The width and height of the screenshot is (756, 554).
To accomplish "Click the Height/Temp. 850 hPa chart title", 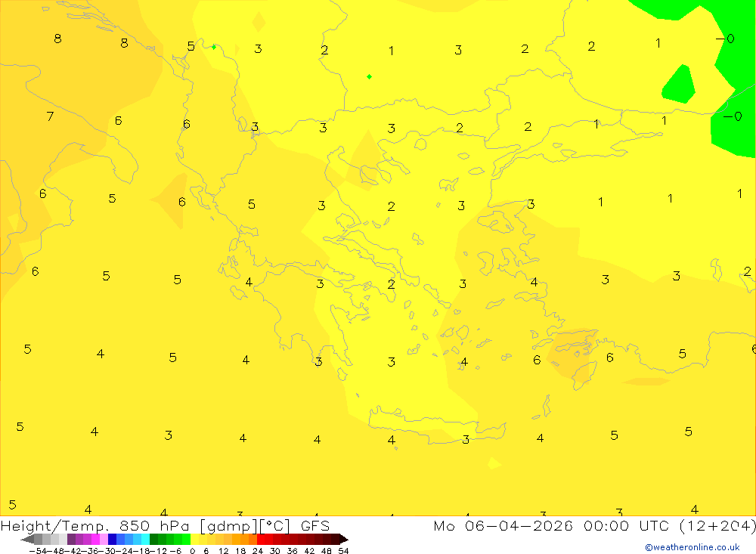I will [x=95, y=525].
